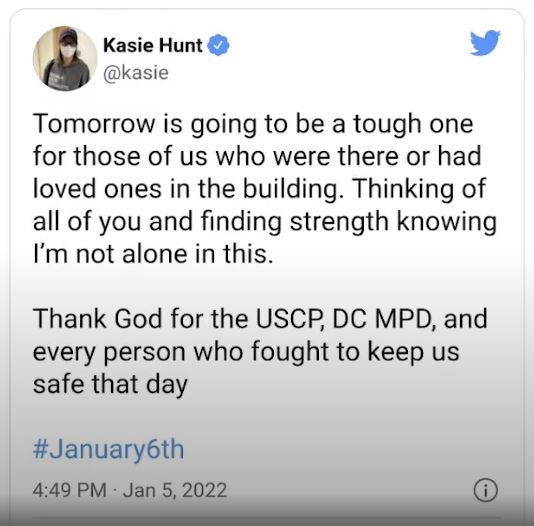Click the divider line below the timestamp

267,517
